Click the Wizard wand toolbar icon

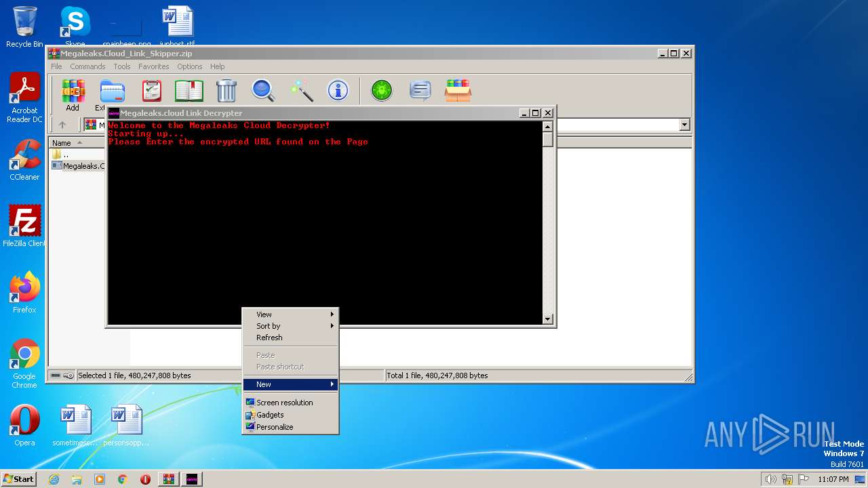coord(301,91)
